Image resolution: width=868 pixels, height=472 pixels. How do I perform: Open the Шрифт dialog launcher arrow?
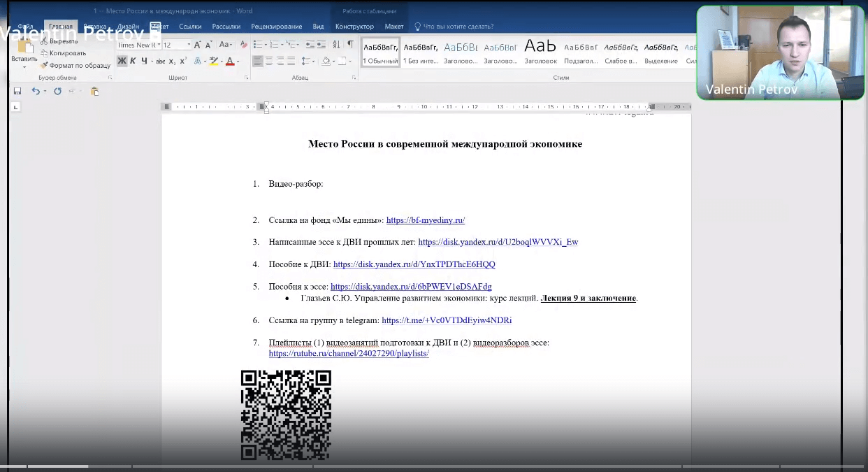(247, 78)
